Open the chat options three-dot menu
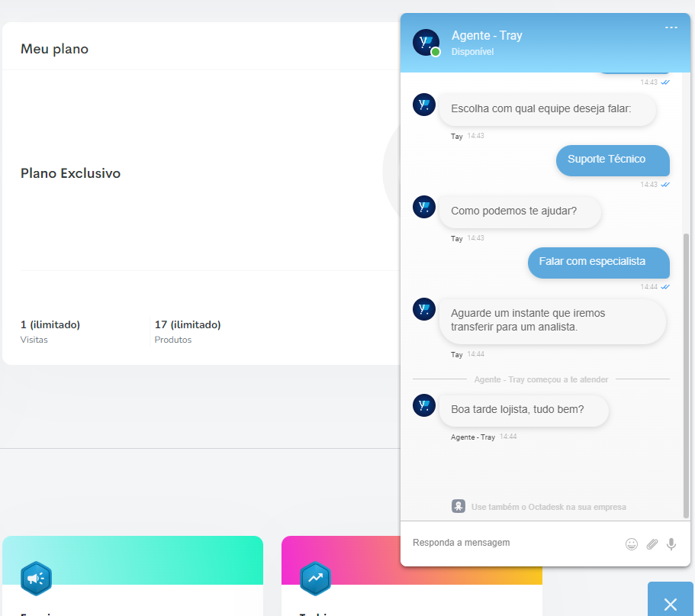 [671, 27]
